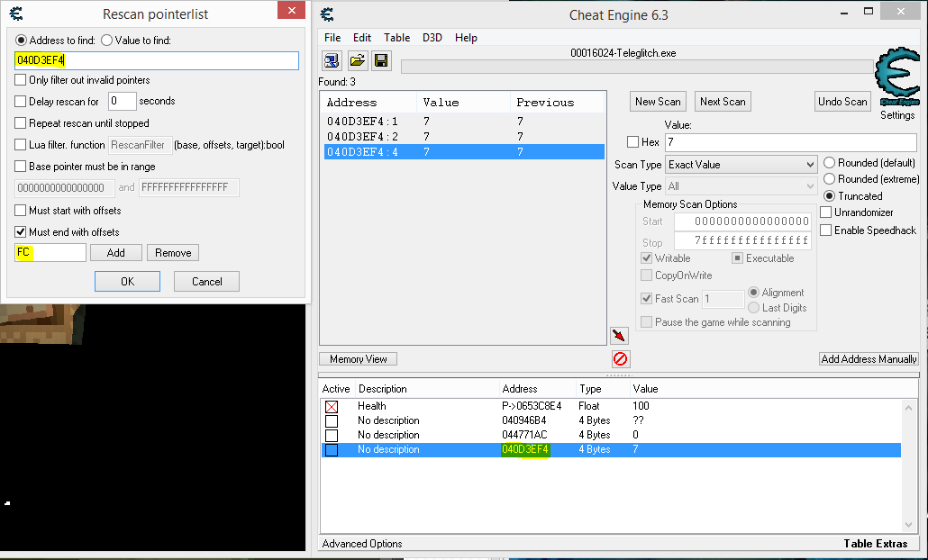Click the save table floppy disk icon
This screenshot has width=928, height=560.
point(380,61)
